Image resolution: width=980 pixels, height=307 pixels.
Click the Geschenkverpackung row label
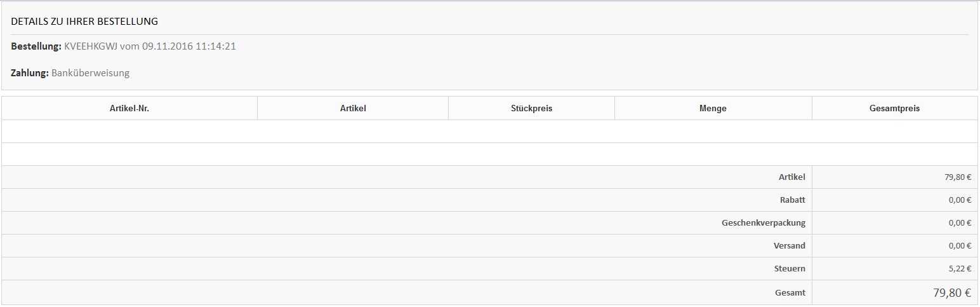[x=764, y=222]
